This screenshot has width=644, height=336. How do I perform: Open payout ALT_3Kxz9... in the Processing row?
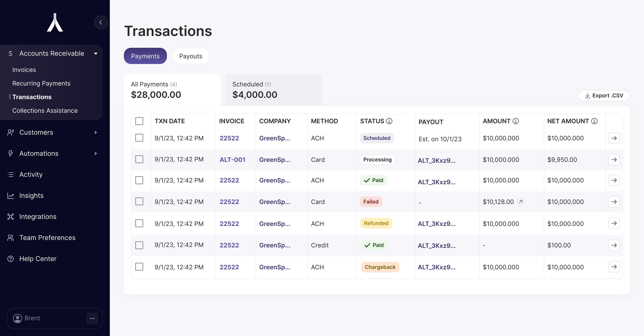click(437, 160)
